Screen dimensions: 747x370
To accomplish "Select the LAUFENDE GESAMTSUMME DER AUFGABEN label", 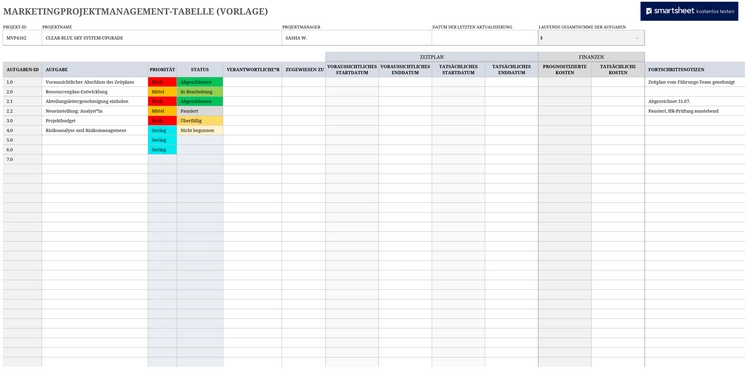I will [x=582, y=27].
